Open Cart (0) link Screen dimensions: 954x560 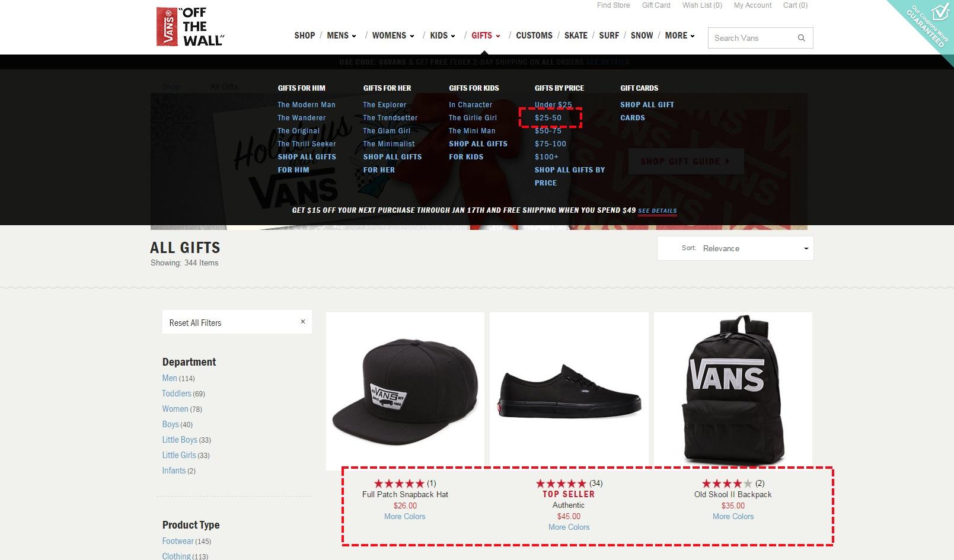795,5
